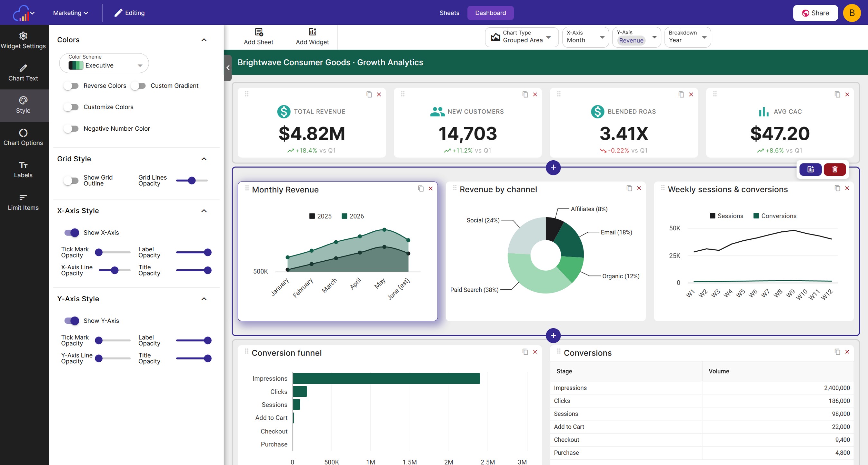The height and width of the screenshot is (465, 868).
Task: Select the Dashboard tab
Action: coord(490,13)
